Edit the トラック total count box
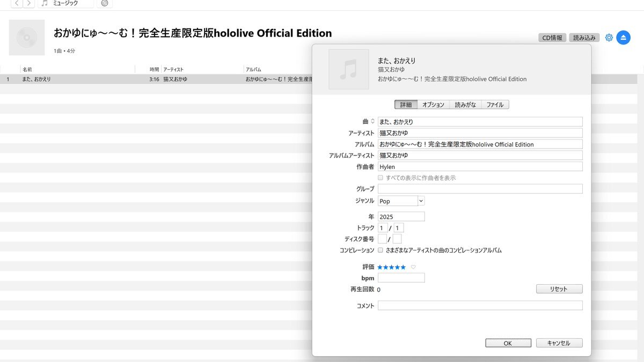This screenshot has width=644, height=362. (399, 228)
